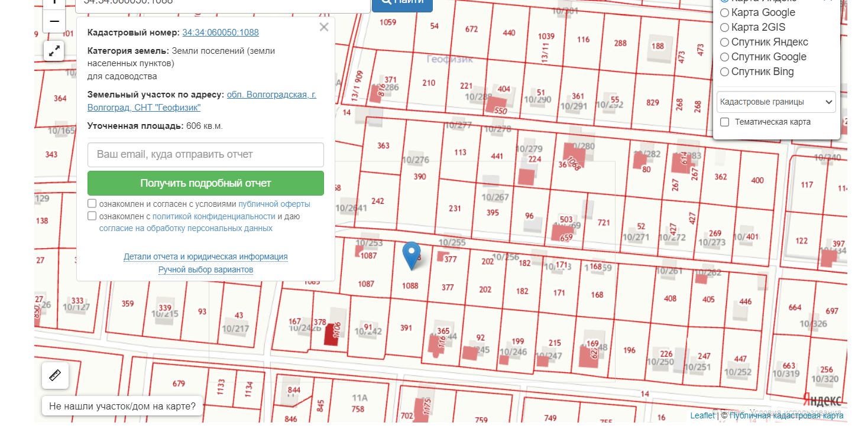Select Спутник Bing layer

[x=725, y=71]
